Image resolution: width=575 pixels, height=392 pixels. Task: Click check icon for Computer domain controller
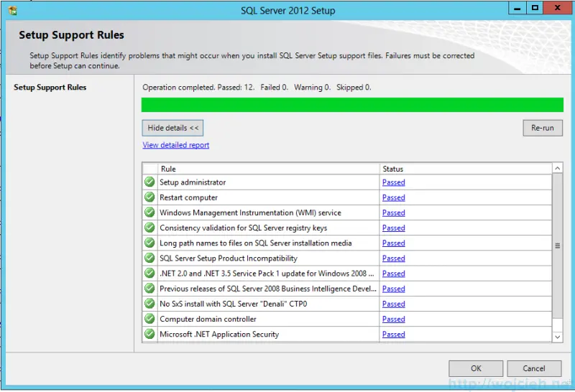click(x=149, y=319)
